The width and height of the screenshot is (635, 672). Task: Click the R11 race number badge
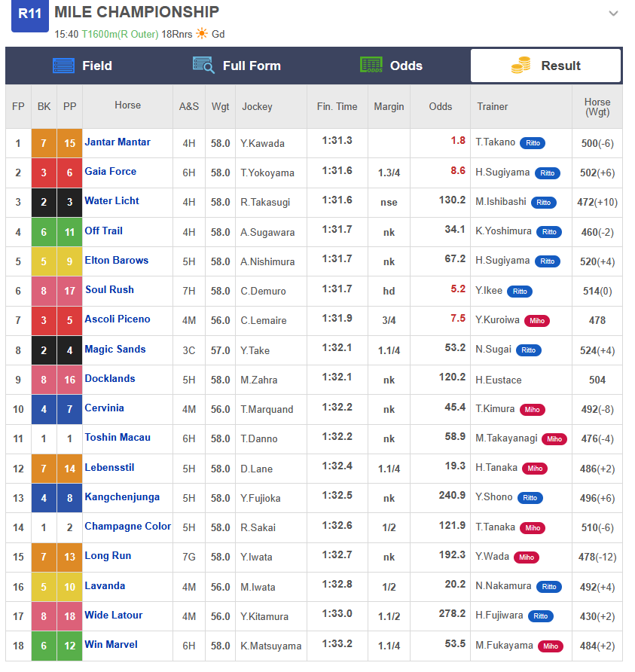click(x=30, y=15)
